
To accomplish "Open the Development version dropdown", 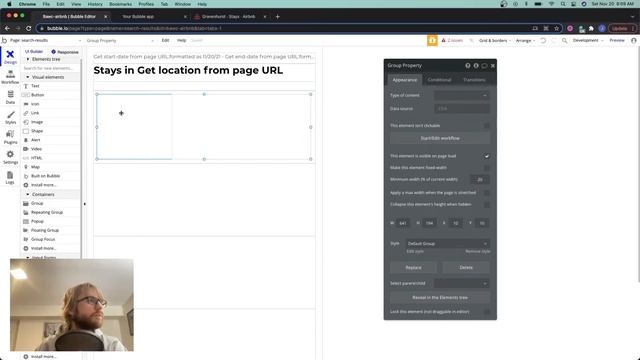I will click(587, 40).
